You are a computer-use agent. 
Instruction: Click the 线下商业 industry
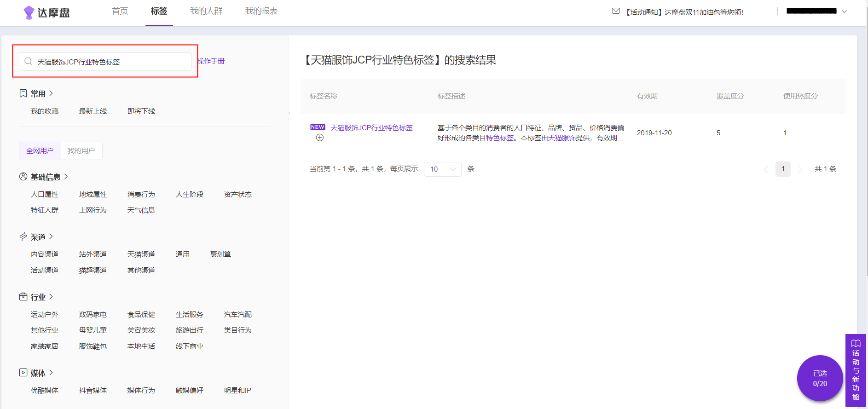(x=190, y=346)
